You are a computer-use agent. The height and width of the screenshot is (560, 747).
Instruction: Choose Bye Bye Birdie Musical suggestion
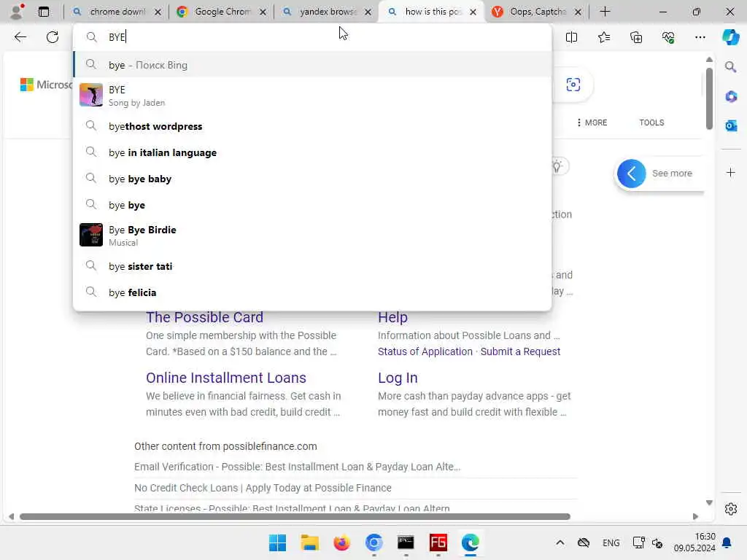[312, 236]
